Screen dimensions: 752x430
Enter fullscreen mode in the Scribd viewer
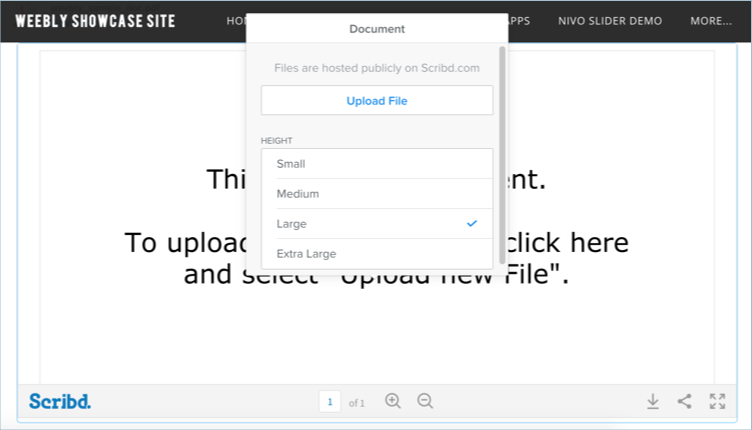(717, 401)
